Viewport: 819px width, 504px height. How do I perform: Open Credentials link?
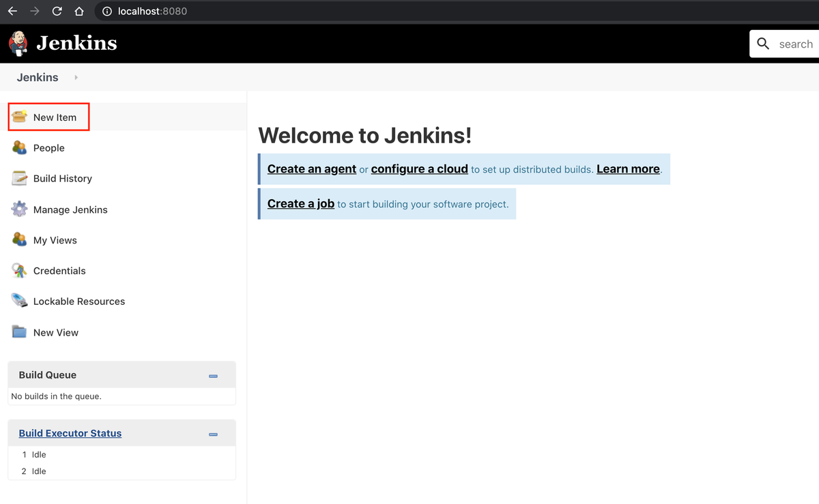59,271
